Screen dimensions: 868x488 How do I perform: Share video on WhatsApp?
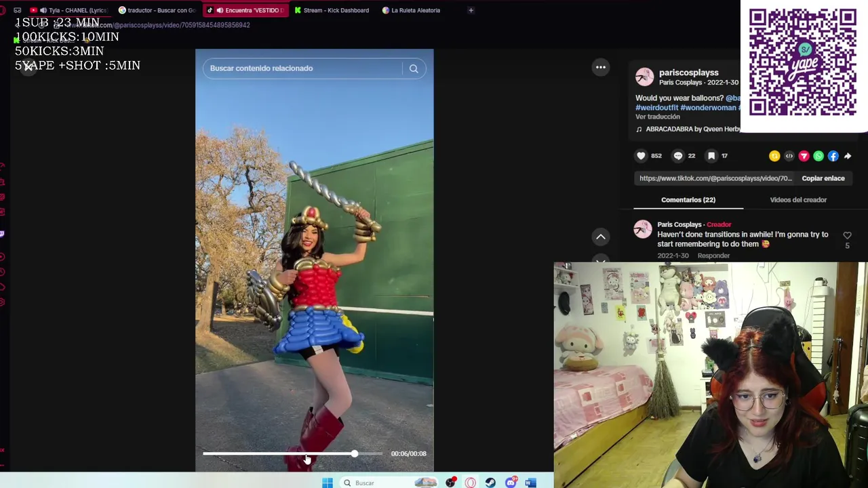coord(818,156)
